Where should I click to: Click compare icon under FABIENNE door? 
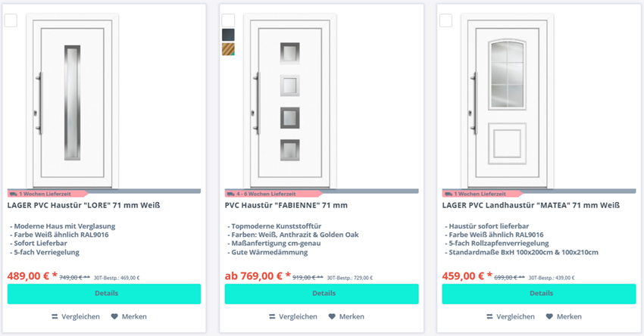click(273, 316)
